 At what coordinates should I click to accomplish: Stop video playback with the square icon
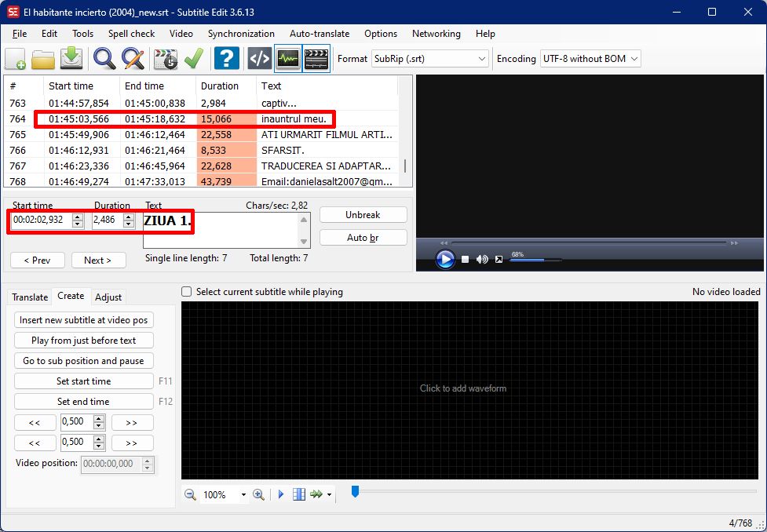point(466,259)
